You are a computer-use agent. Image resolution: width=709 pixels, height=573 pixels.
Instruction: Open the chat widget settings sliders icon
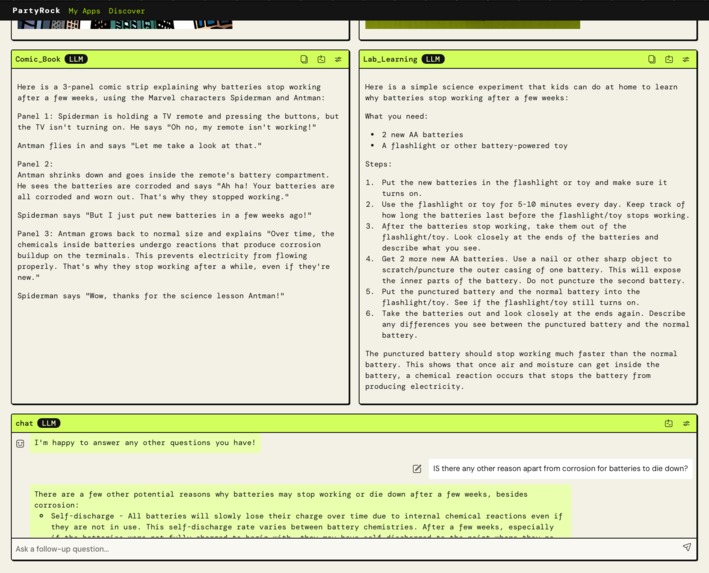[686, 423]
